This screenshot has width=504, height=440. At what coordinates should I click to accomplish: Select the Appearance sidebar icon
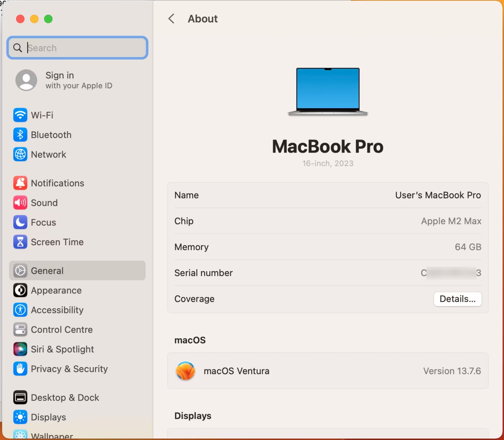[20, 290]
